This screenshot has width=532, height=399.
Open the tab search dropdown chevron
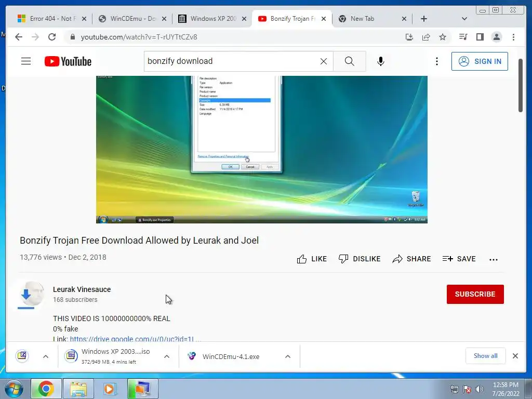464,19
